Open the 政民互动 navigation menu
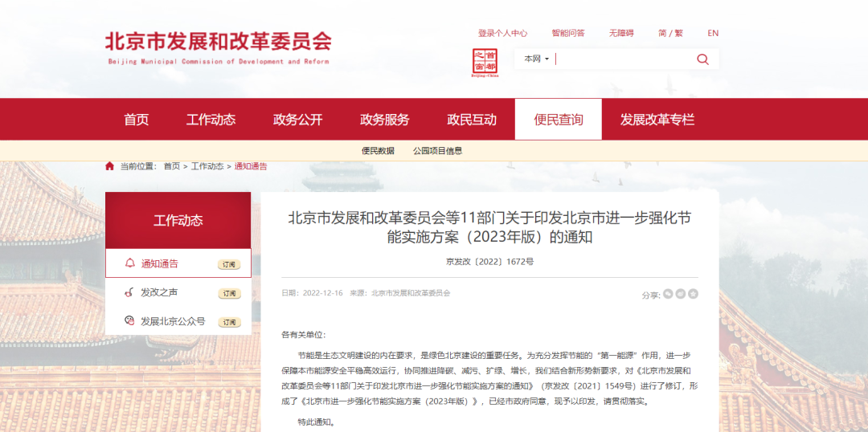Image resolution: width=868 pixels, height=432 pixels. click(472, 120)
